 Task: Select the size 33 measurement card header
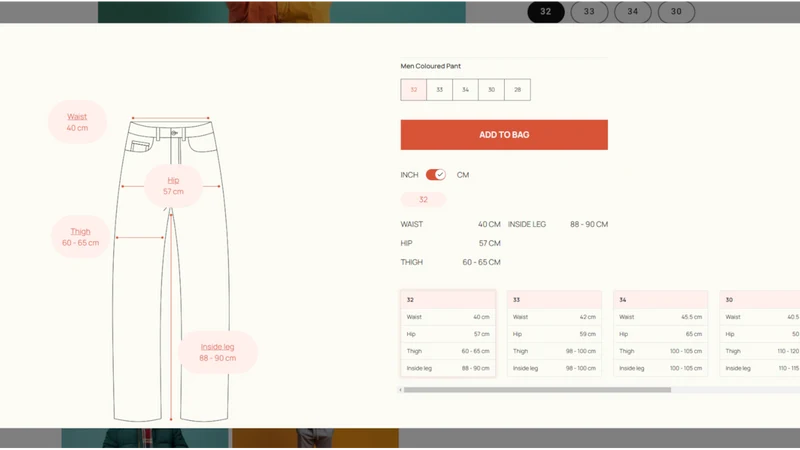(x=554, y=299)
